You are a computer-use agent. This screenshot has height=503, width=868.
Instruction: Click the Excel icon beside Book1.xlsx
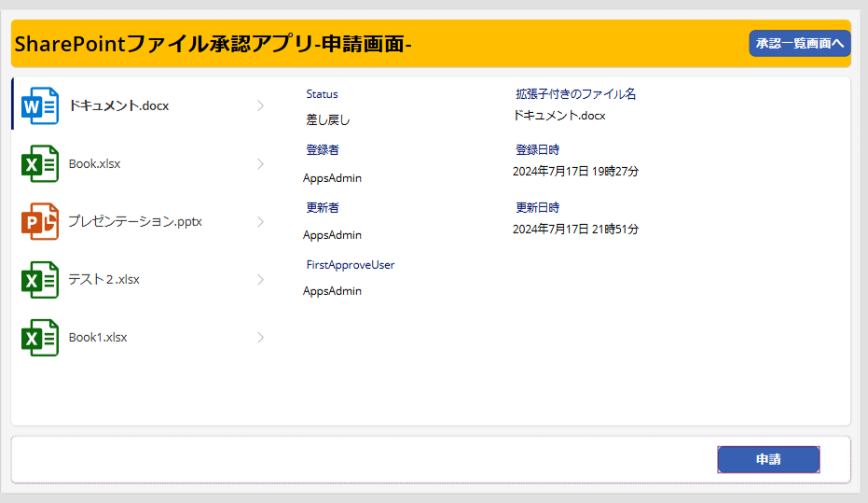click(40, 338)
